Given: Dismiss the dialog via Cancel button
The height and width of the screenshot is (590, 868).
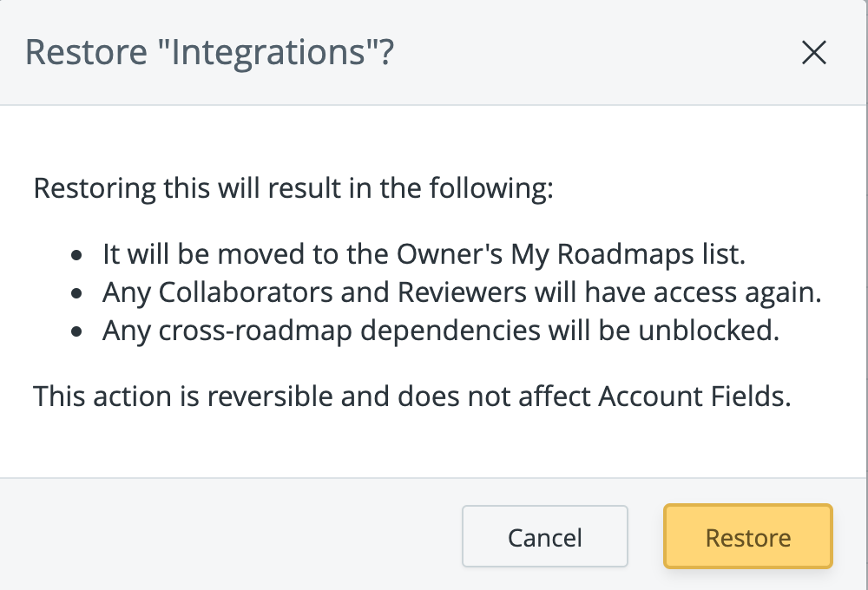Looking at the screenshot, I should [545, 536].
